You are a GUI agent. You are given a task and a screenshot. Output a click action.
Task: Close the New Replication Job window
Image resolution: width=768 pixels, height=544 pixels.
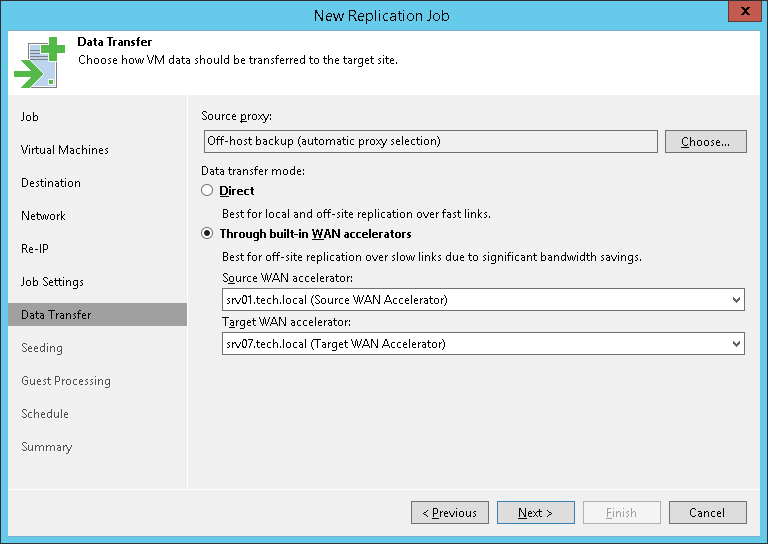[741, 14]
